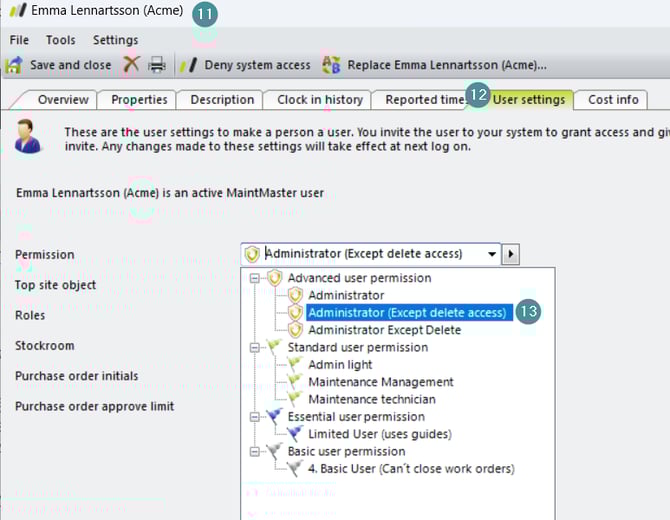The height and width of the screenshot is (520, 670).
Task: Click shield icon next to Administrator
Action: (x=295, y=295)
